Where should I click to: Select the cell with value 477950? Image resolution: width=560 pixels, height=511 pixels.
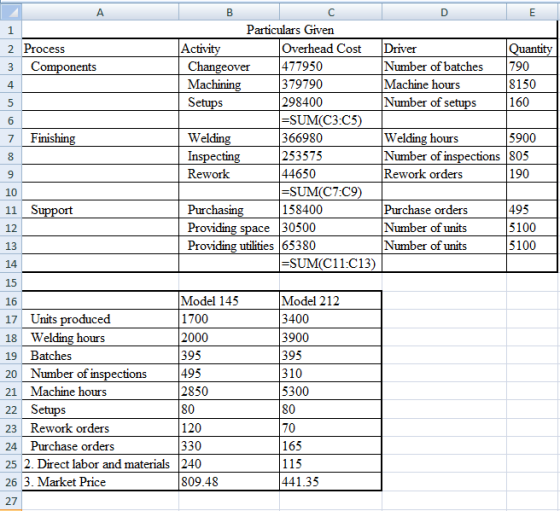pyautogui.click(x=331, y=66)
